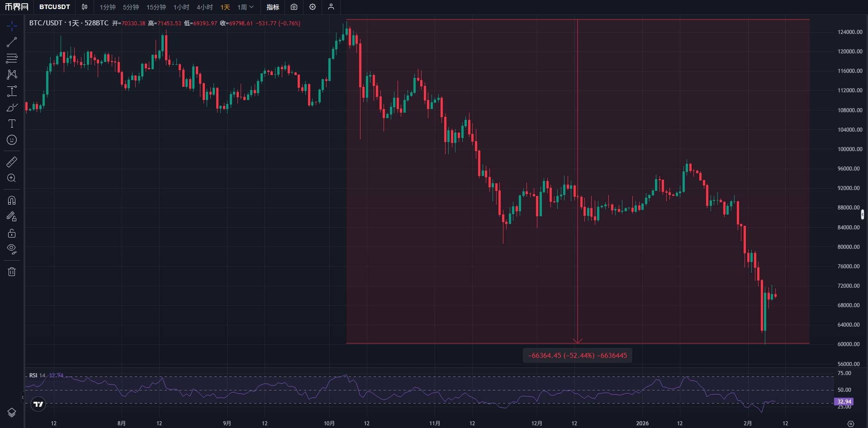This screenshot has height=428, width=868.
Task: Open the BTCUSDT symbol search
Action: coord(55,7)
